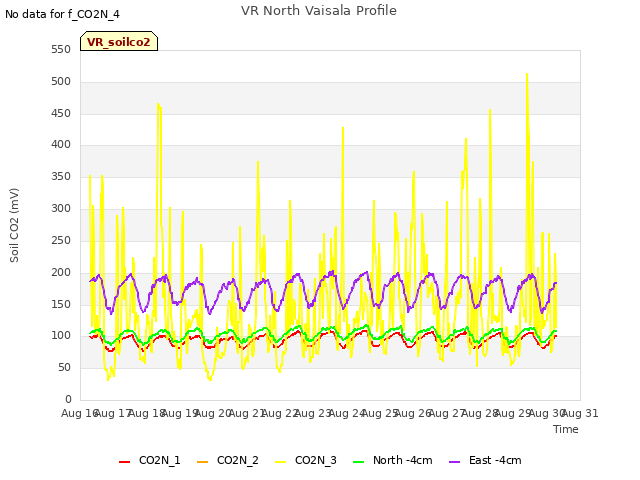The width and height of the screenshot is (640, 480).
Task: Click the 450 y-axis tick label
Action: click(x=61, y=113)
